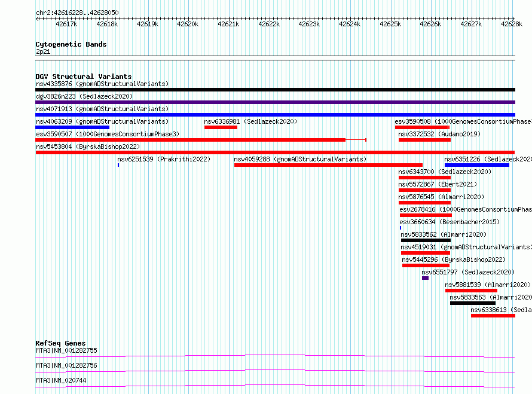Screen dimensions: 532x394
Task: Select nsv6343700 Sedlazeck2020 variant label
Action: point(445,172)
